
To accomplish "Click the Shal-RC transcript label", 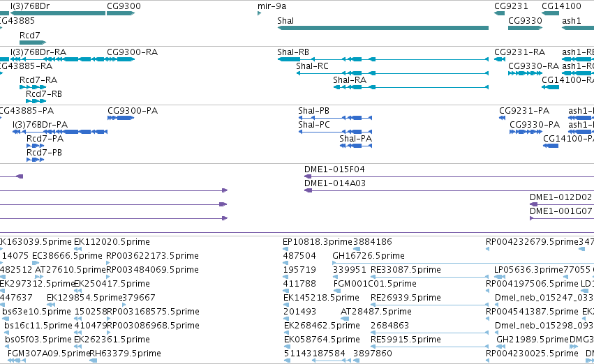I will pos(312,66).
